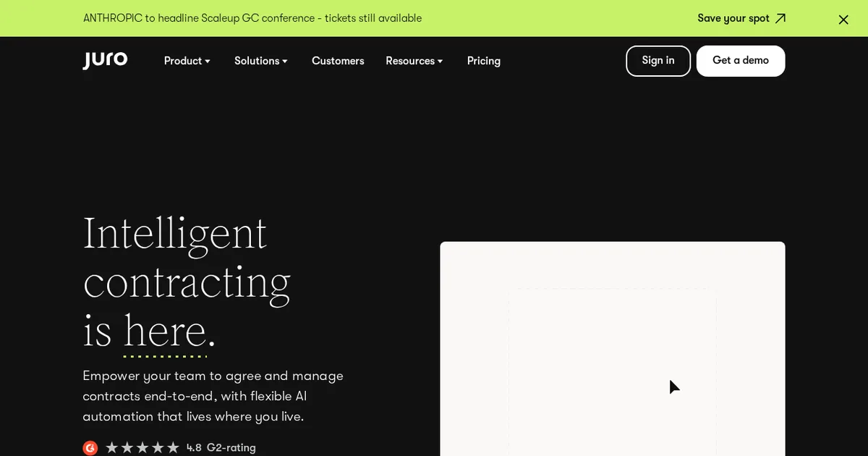The image size is (868, 456).
Task: Click the Empower your team description paragraph
Action: 213,396
